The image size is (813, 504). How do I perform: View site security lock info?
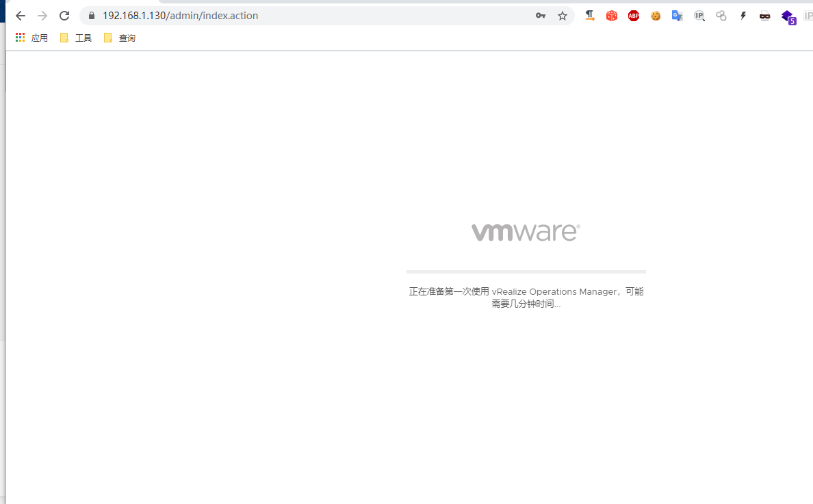click(x=92, y=16)
